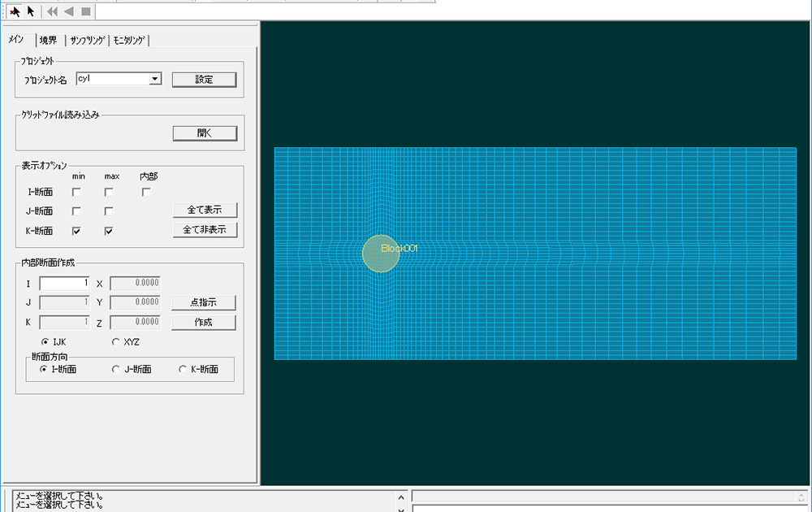Toggle I-断面 max checkbox
812x512 pixels.
pos(109,193)
